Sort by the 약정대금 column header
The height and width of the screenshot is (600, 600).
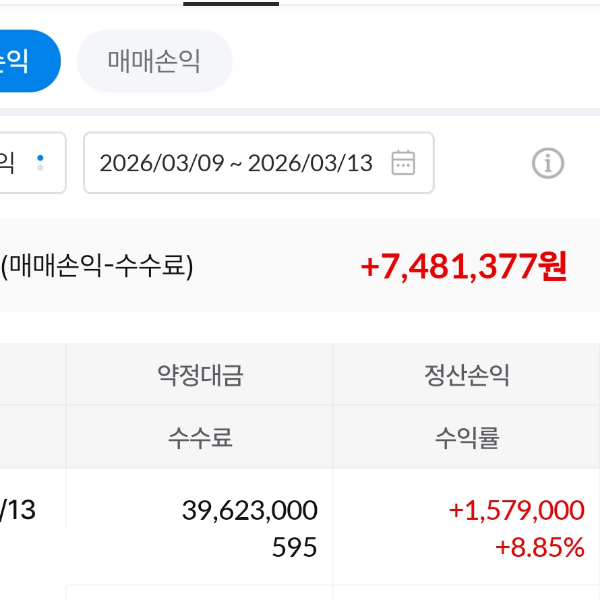[x=200, y=376]
